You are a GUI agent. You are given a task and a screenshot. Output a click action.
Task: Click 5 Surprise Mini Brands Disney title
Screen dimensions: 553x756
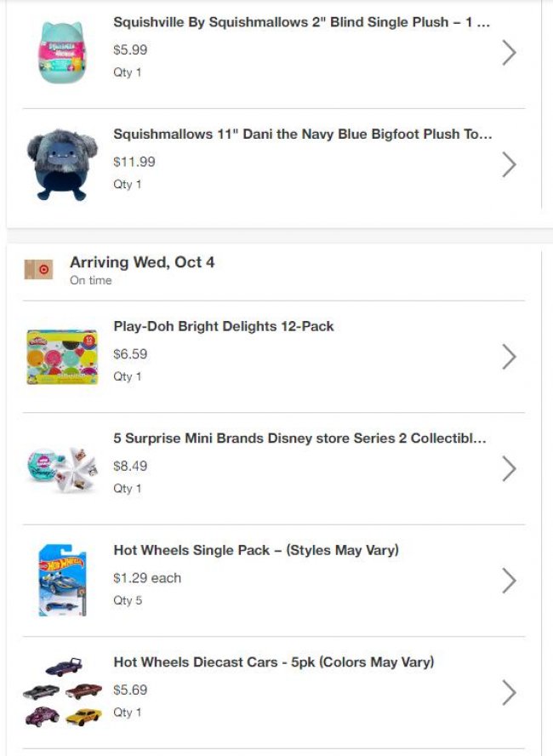pos(300,438)
